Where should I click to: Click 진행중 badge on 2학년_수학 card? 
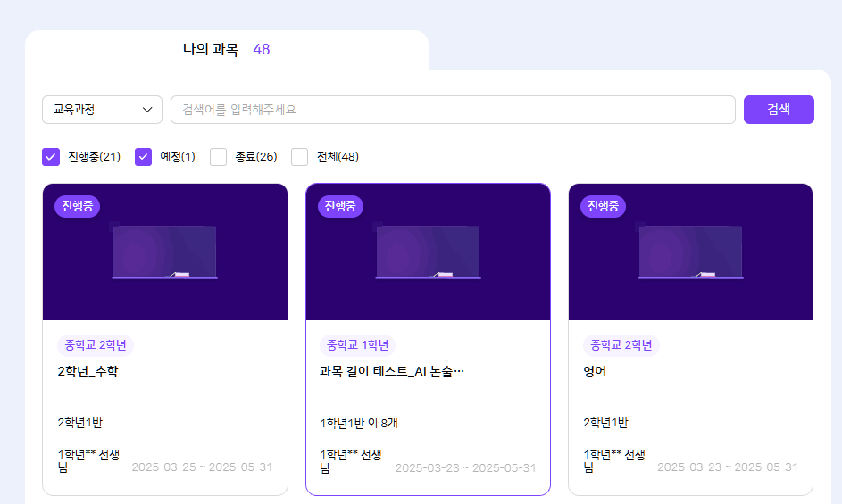coord(77,206)
